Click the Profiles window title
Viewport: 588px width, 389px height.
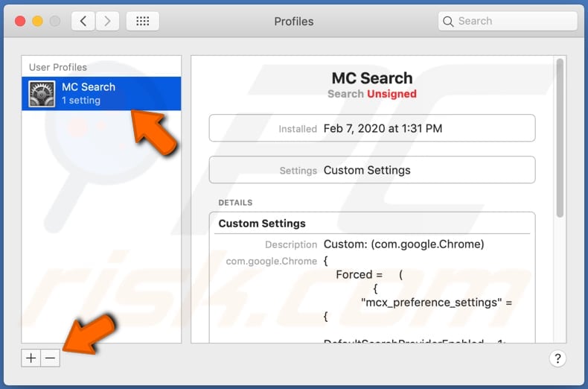tap(293, 22)
